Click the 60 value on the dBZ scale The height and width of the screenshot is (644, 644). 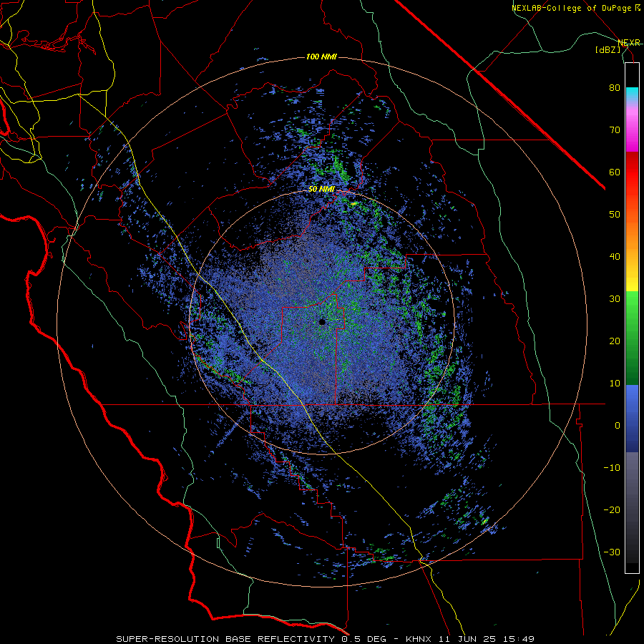pos(615,172)
